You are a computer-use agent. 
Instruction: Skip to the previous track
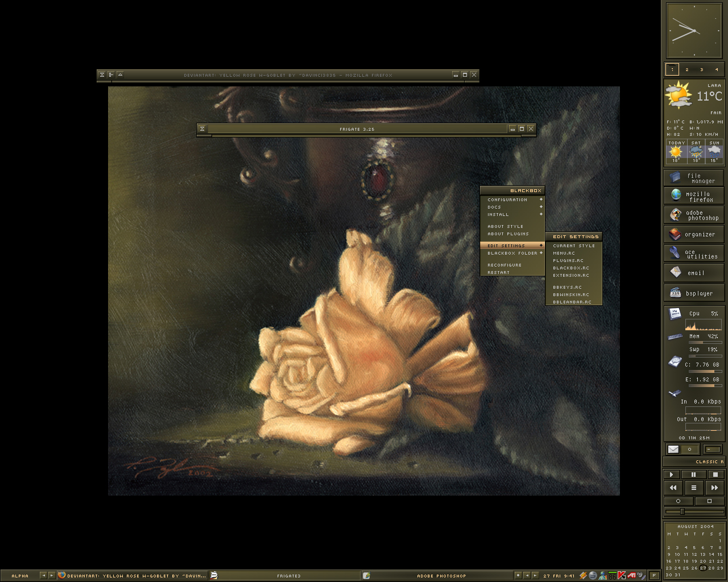[673, 488]
